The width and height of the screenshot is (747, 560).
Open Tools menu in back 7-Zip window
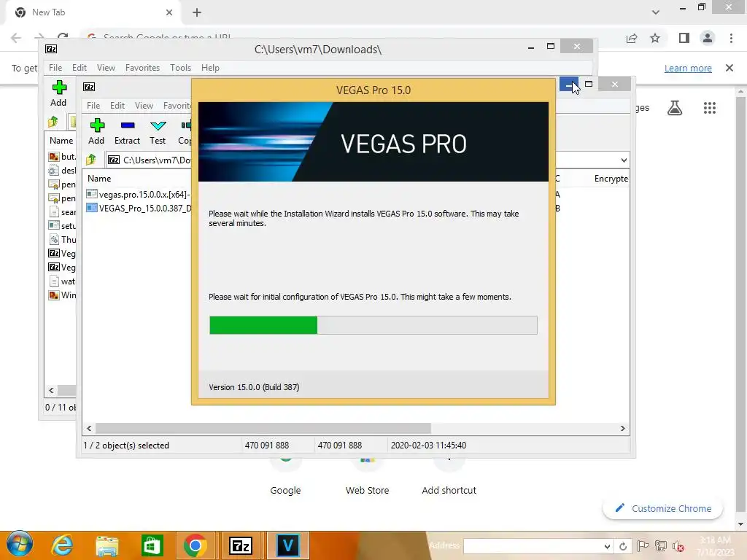pyautogui.click(x=180, y=68)
